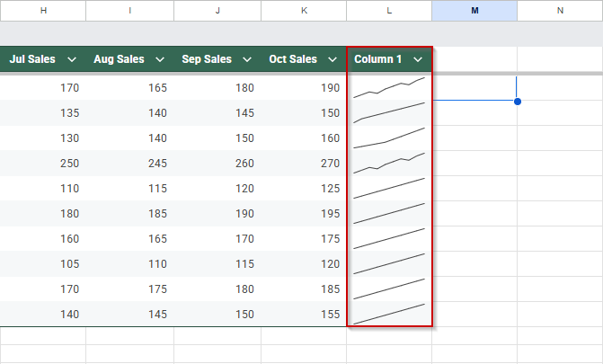Select the Sep Sales cell 115
Image resolution: width=603 pixels, height=364 pixels.
217,264
